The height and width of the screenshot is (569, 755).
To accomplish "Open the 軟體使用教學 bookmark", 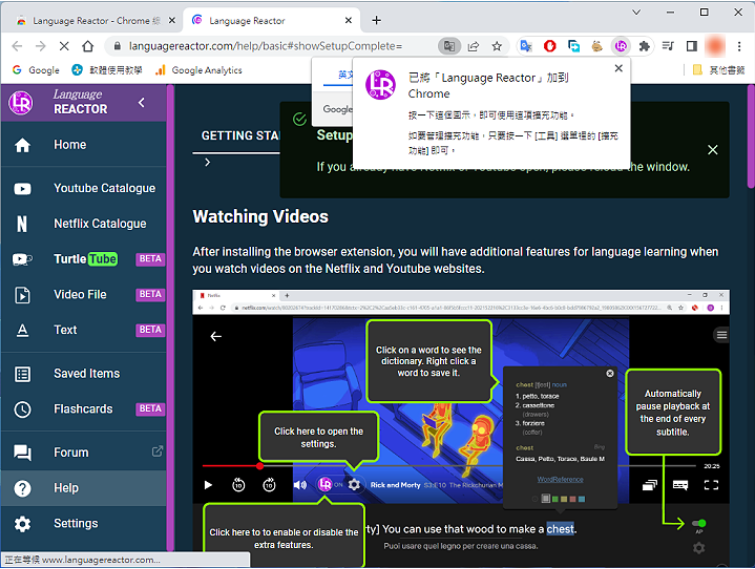I will (x=107, y=70).
